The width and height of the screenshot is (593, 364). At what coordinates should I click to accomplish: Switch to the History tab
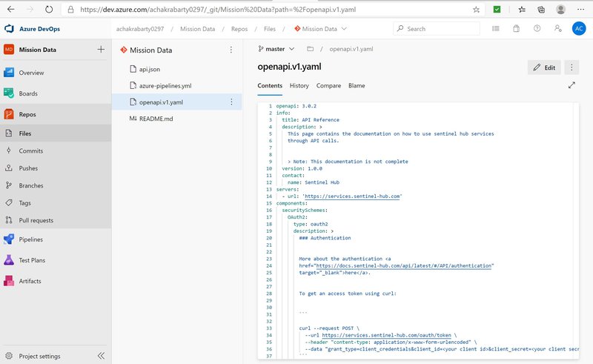click(x=299, y=86)
